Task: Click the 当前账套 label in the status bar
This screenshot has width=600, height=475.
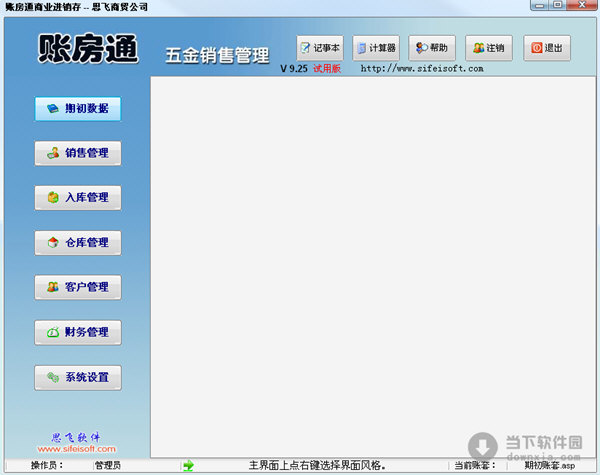Action: point(474,465)
